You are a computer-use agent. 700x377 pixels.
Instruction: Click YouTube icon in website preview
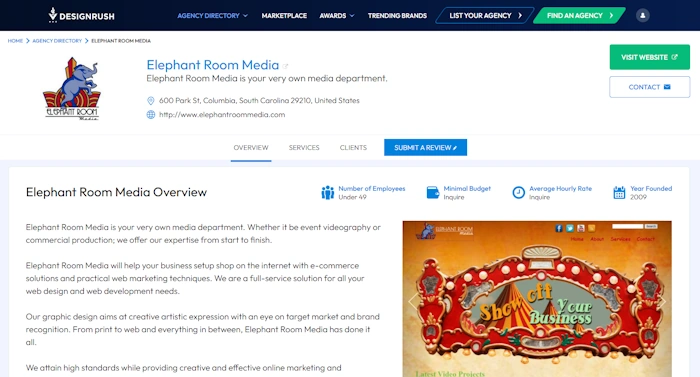580,228
